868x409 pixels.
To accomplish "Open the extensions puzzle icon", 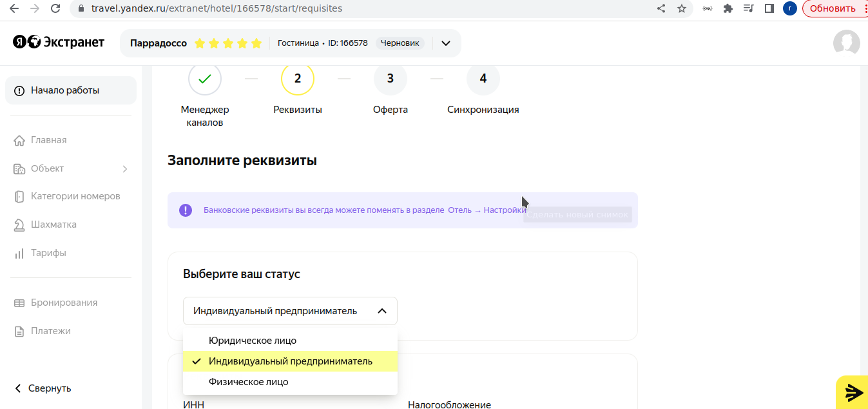I will click(x=728, y=8).
